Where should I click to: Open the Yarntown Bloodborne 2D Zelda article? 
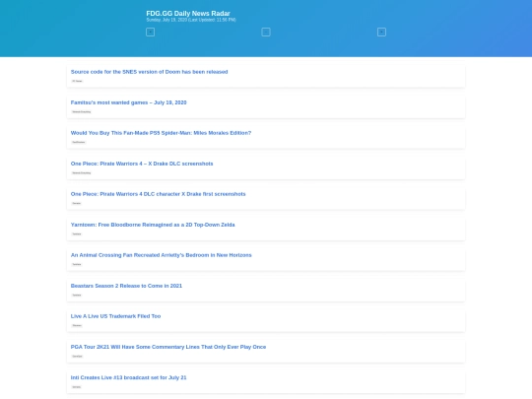(153, 225)
